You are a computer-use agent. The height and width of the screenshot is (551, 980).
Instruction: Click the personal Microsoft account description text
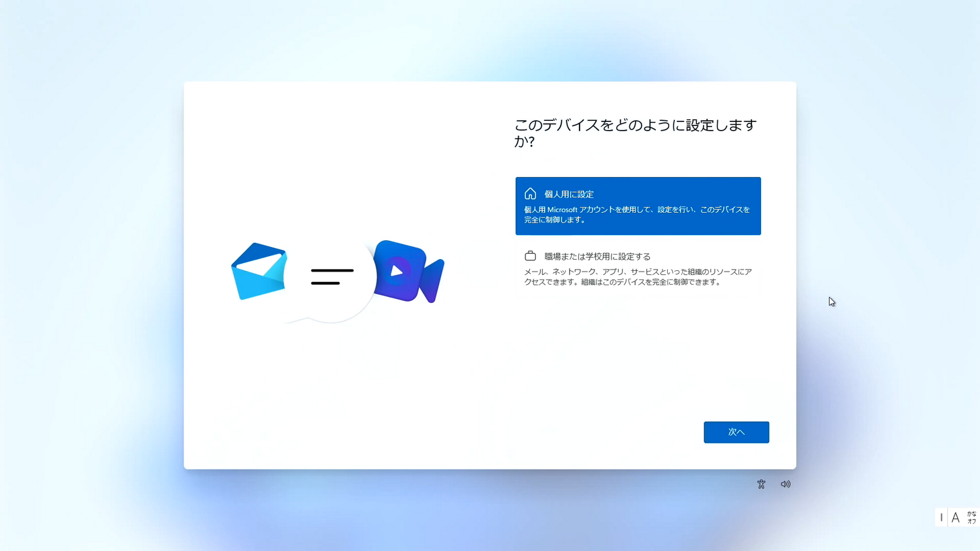[x=638, y=214]
